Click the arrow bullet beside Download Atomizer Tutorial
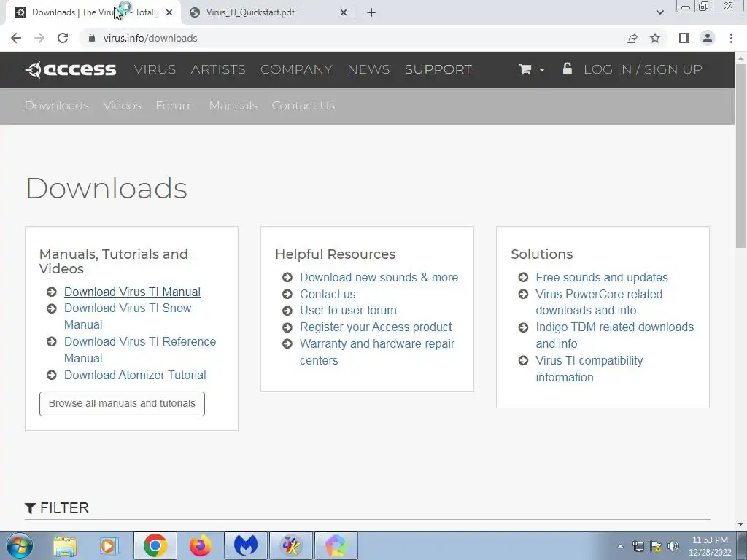The height and width of the screenshot is (560, 747). 52,376
